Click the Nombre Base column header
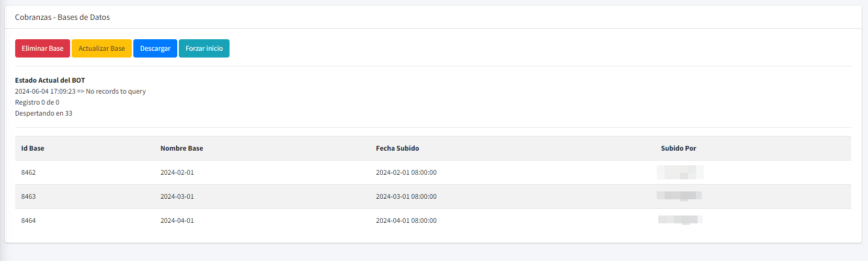Image resolution: width=868 pixels, height=261 pixels. pos(181,149)
